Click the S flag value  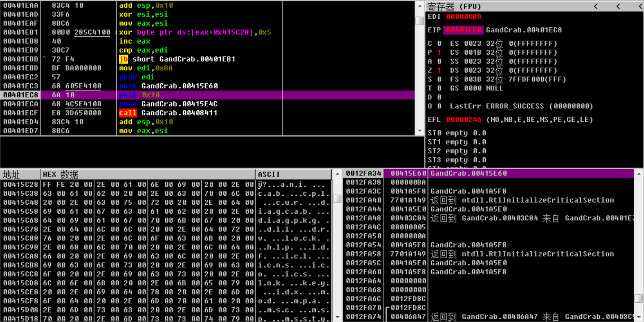pos(439,79)
